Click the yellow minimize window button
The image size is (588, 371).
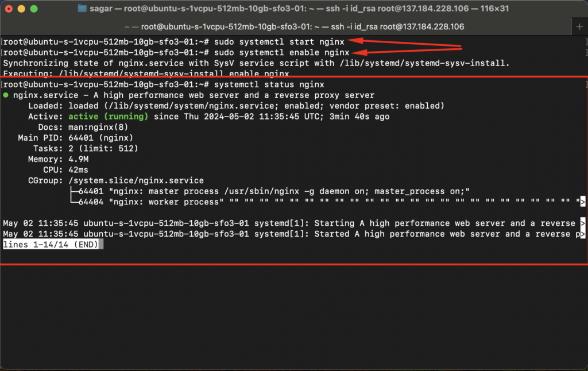point(21,9)
